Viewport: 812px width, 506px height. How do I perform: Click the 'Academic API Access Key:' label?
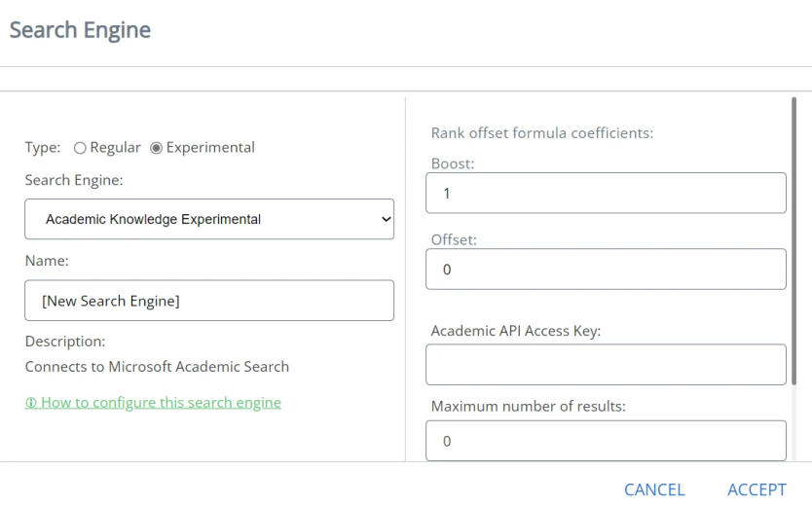(515, 331)
